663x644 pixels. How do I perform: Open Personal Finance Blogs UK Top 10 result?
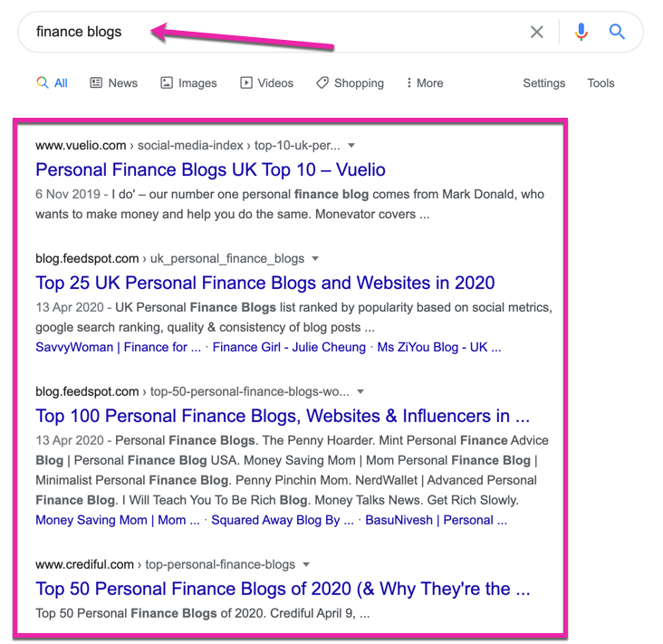tap(210, 169)
